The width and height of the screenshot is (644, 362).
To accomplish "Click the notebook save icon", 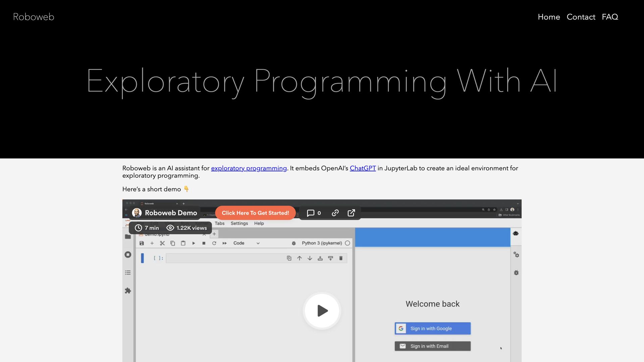I will coord(142,243).
